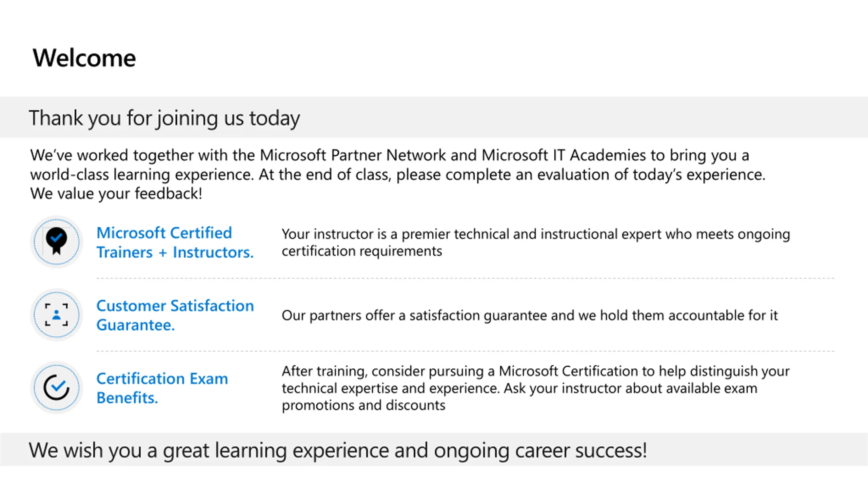Click the word 'Guarantee.' in blue heading
Screen dimensions: 868x488
[136, 325]
